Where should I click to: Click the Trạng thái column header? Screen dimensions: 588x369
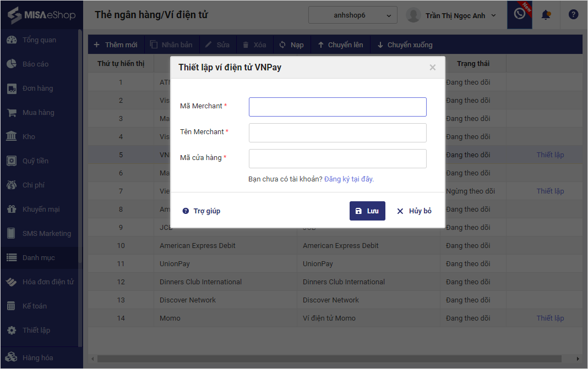pos(473,64)
